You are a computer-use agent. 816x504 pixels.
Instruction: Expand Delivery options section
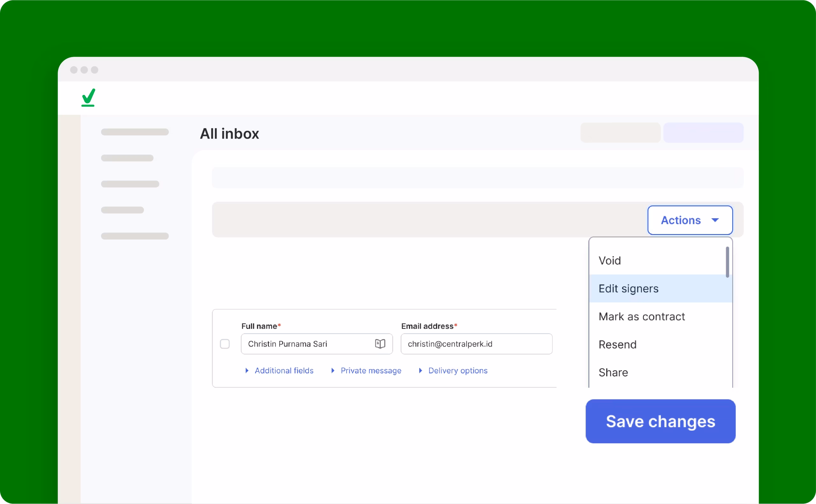pyautogui.click(x=457, y=371)
